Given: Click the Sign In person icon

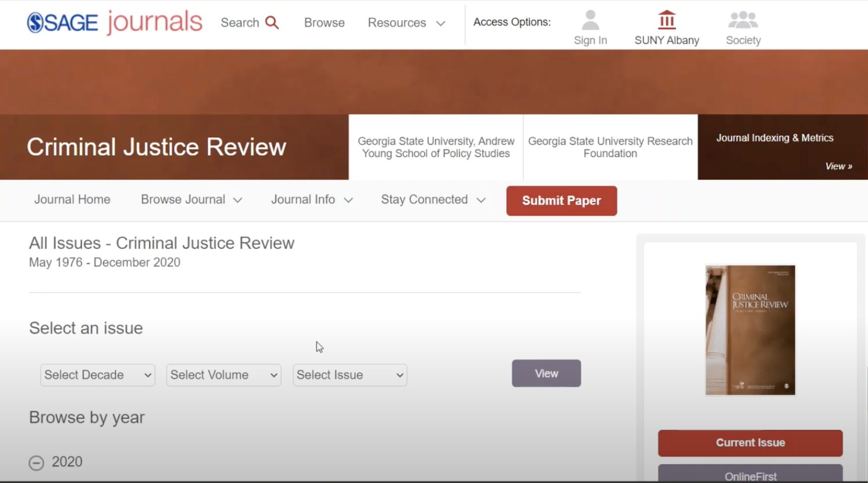Looking at the screenshot, I should tap(590, 20).
